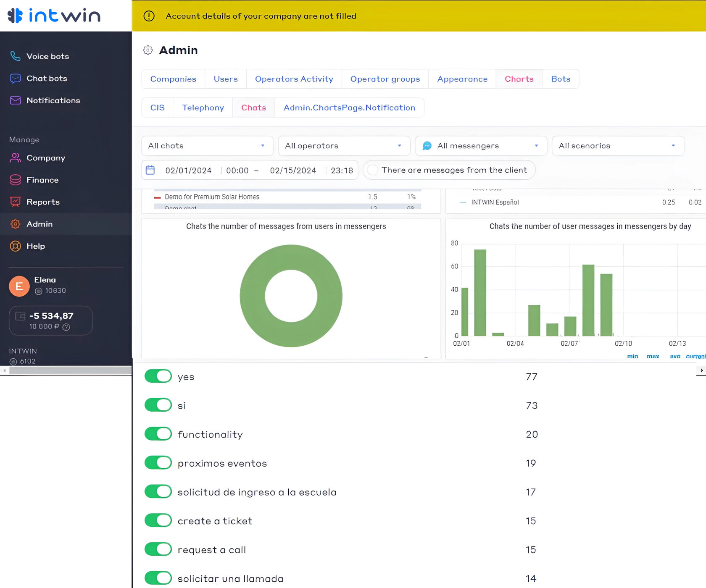Toggle 'There are messages from the client'
The height and width of the screenshot is (588, 706).
373,170
